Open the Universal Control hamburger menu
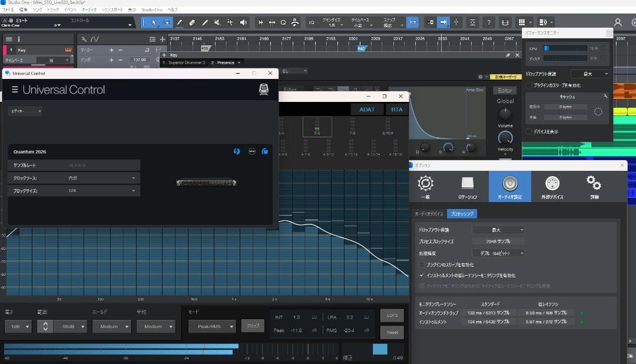Screen dimensions: 636x364 (13, 90)
